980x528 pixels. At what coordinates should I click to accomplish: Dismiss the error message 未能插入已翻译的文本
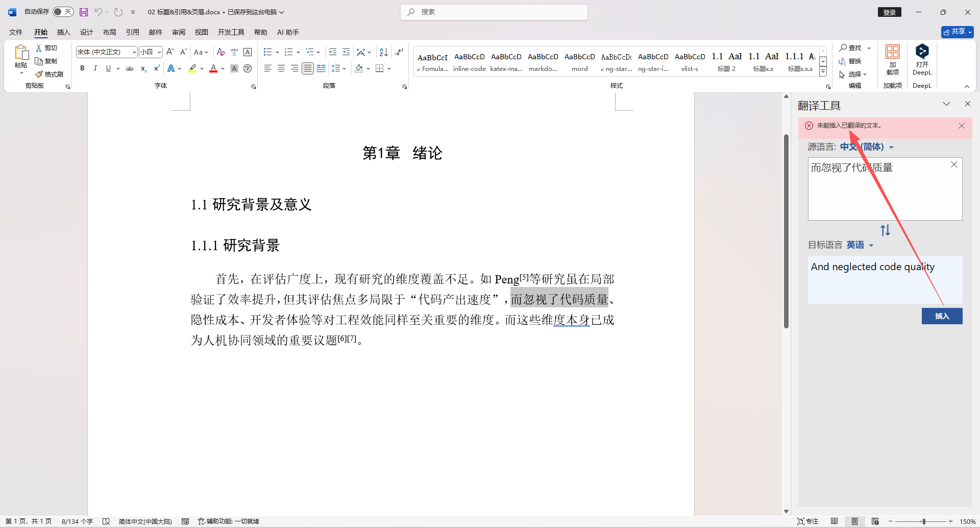[962, 126]
